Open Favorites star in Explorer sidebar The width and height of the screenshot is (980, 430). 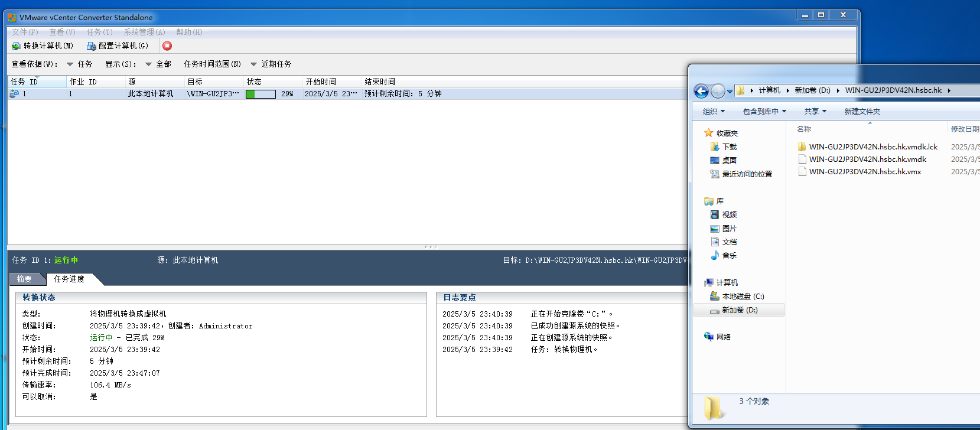point(708,133)
